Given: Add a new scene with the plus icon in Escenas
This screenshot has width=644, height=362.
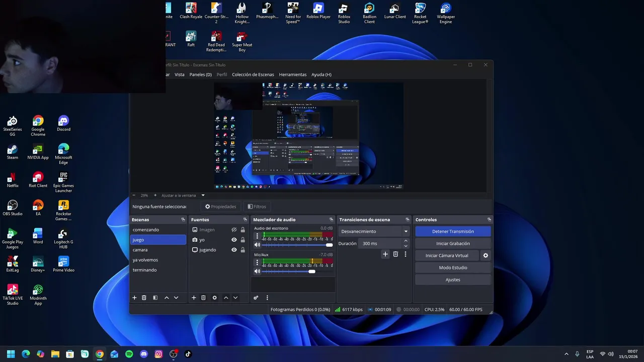Looking at the screenshot, I should click(134, 298).
